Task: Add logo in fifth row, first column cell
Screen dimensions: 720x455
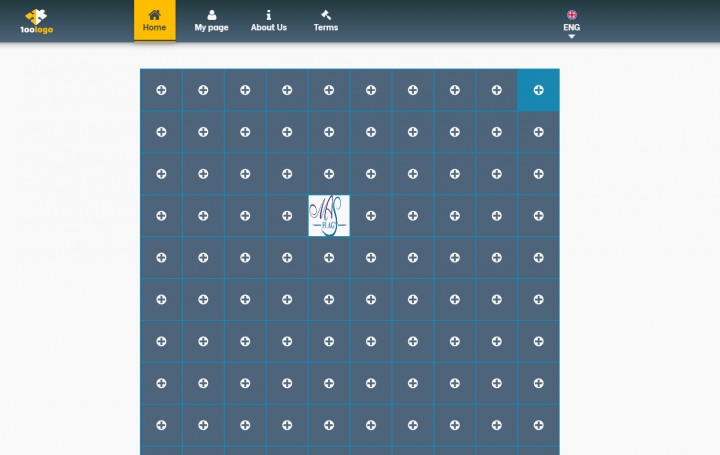Action: point(161,258)
